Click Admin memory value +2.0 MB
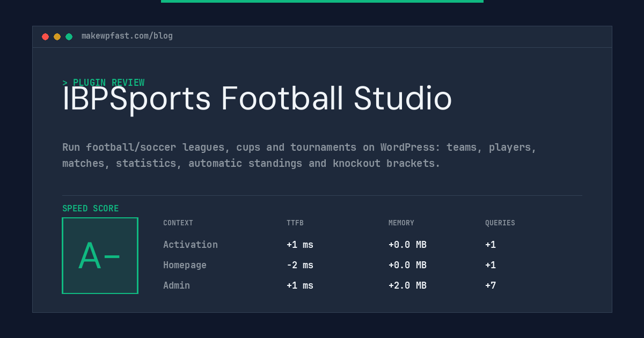This screenshot has height=338, width=644. point(407,285)
